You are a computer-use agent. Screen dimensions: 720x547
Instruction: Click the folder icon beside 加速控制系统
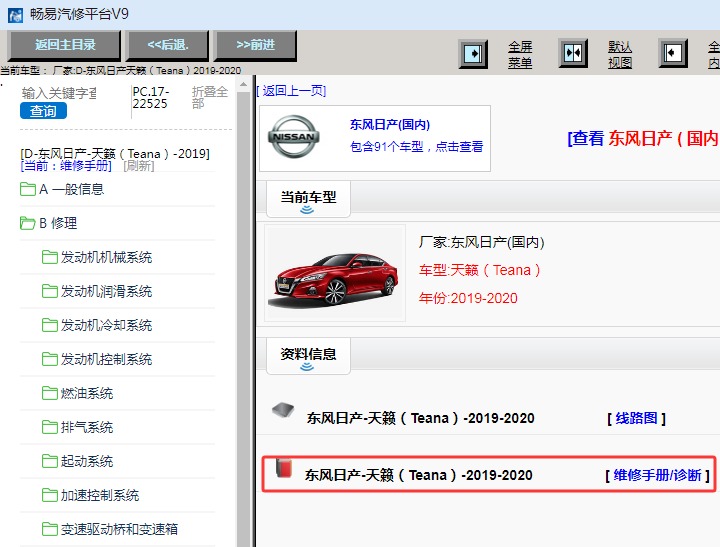point(50,495)
